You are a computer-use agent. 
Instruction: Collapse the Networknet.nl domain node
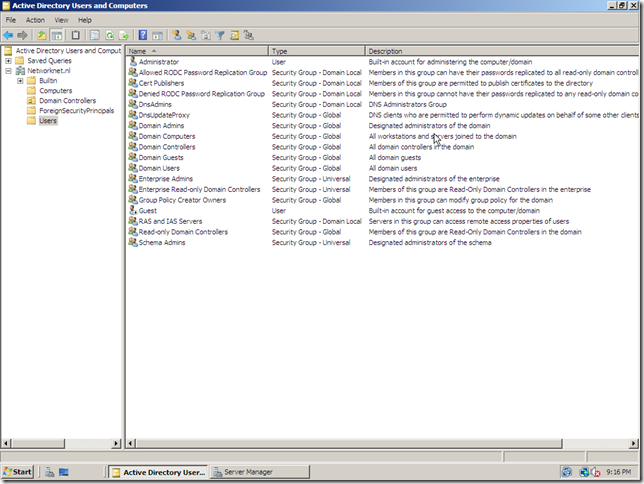point(8,71)
